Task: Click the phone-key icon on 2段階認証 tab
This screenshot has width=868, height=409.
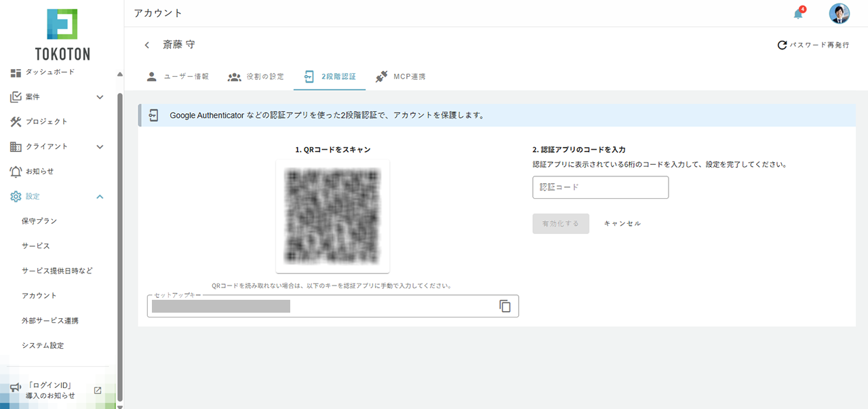Action: click(309, 77)
